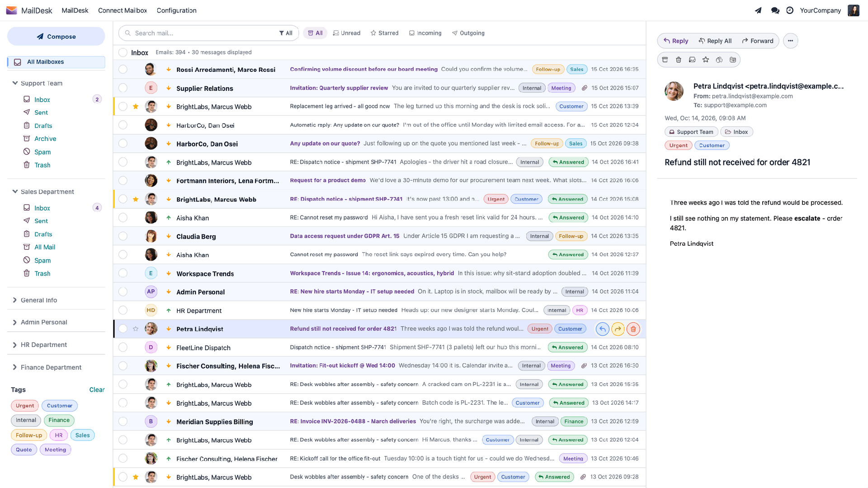Unstar the BrightLabs Replacement leg arrived email
This screenshot has height=488, width=868.
coord(136,107)
